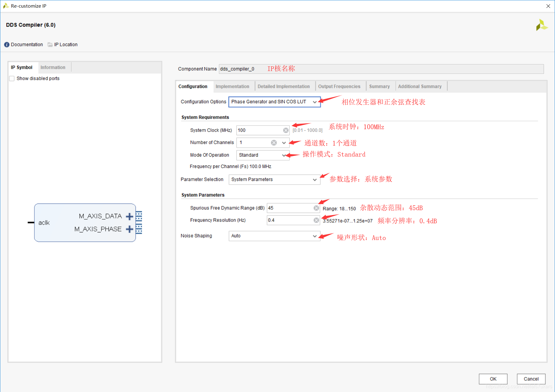This screenshot has width=555, height=392.
Task: Click the Component Name input field
Action: (x=381, y=69)
